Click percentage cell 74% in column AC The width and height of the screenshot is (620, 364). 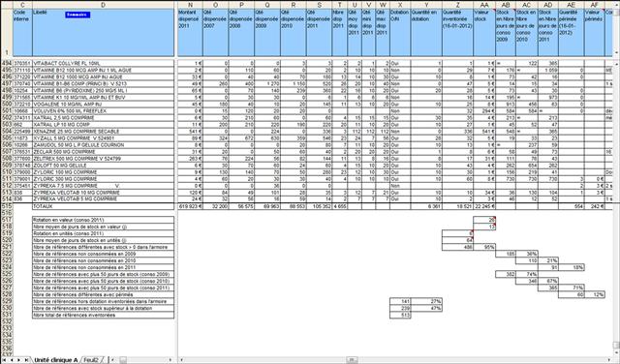pos(527,274)
